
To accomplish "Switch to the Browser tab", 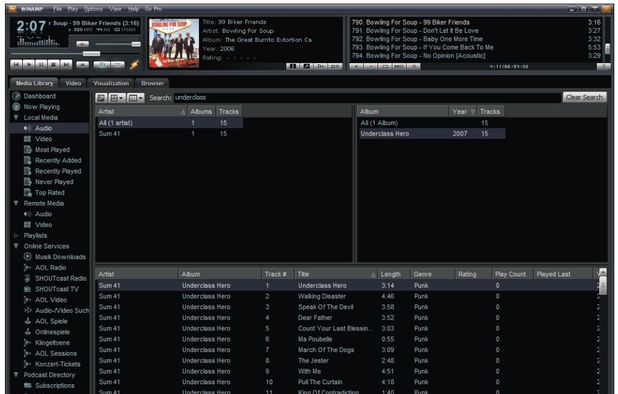I will tap(152, 83).
